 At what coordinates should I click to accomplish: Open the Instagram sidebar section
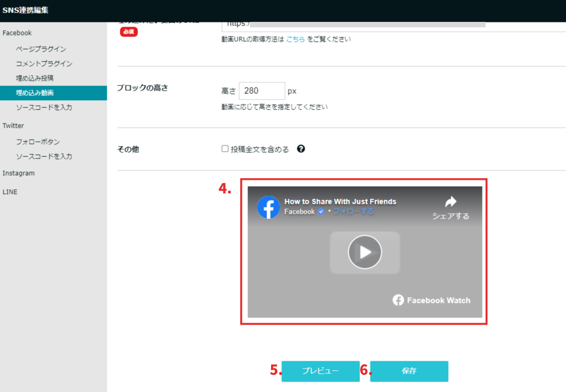tap(18, 173)
